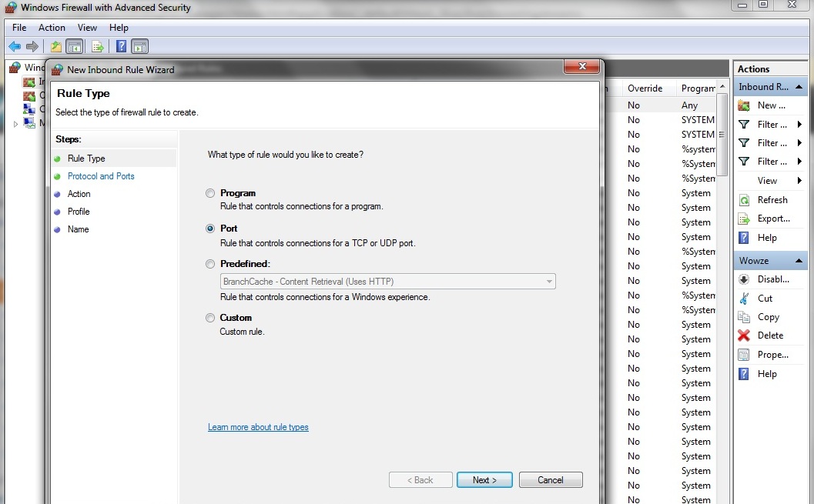814x504 pixels.
Task: Open the BranchCache predefined rules dropdown
Action: tap(549, 282)
